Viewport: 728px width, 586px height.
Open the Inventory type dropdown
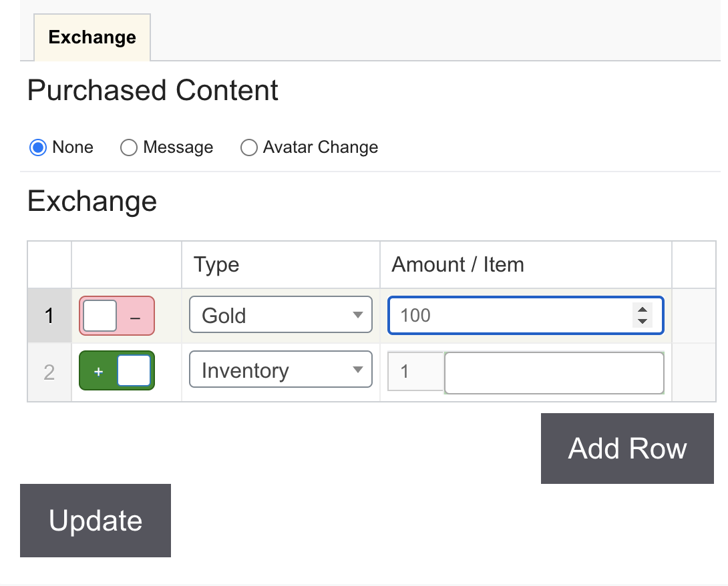[x=281, y=369]
